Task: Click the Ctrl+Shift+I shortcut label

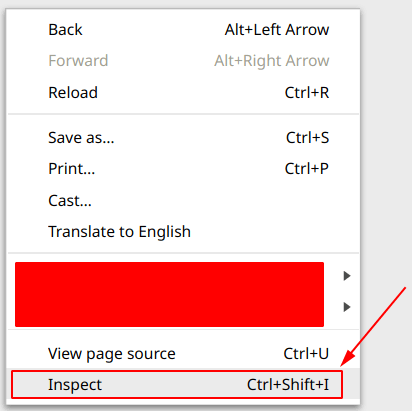Action: pos(288,384)
